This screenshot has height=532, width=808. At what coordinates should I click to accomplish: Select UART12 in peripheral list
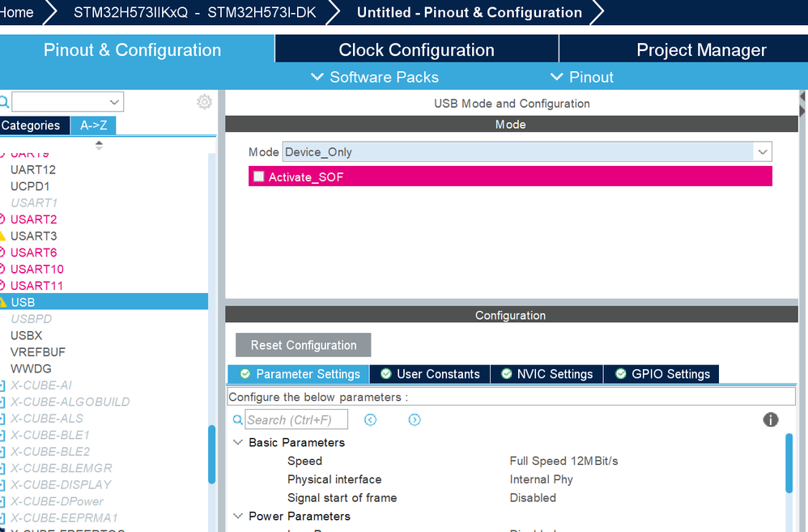(x=33, y=169)
